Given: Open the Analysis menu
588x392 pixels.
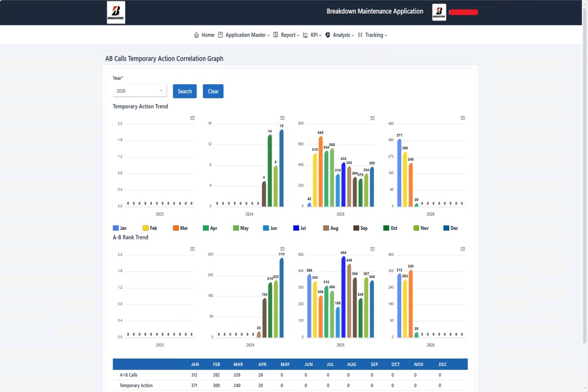Looking at the screenshot, I should pos(340,35).
